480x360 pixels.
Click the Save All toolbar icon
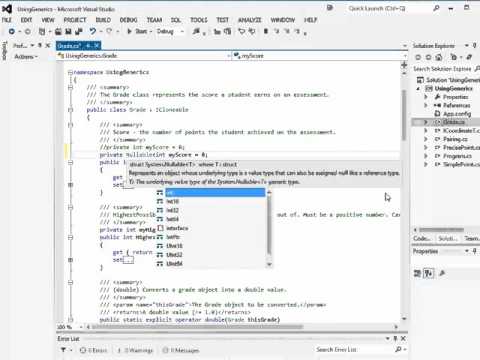pyautogui.click(x=79, y=31)
